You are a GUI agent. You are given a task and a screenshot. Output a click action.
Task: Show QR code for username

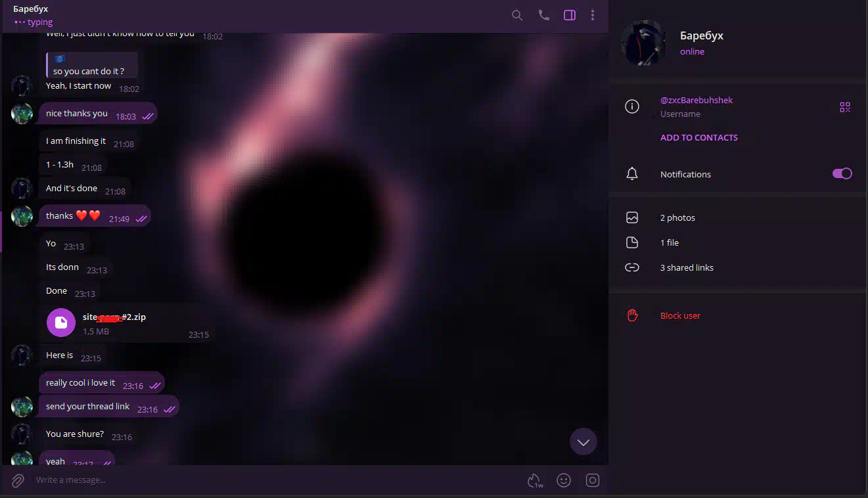tap(845, 107)
